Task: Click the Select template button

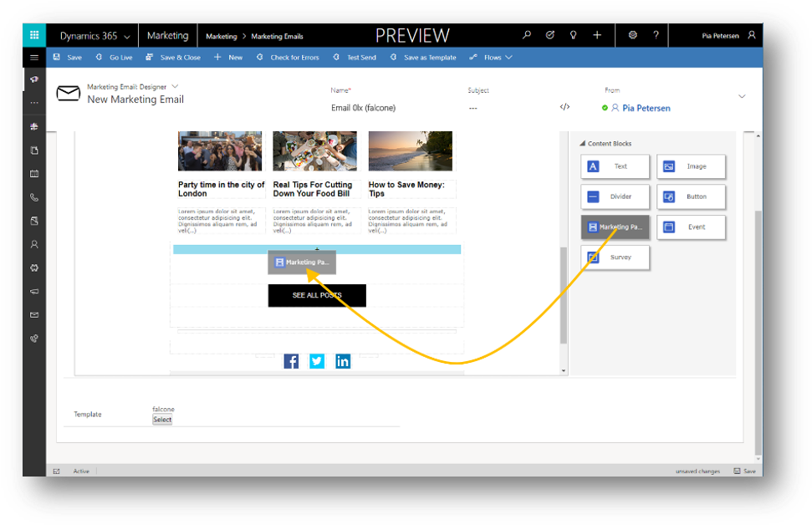Action: [162, 420]
